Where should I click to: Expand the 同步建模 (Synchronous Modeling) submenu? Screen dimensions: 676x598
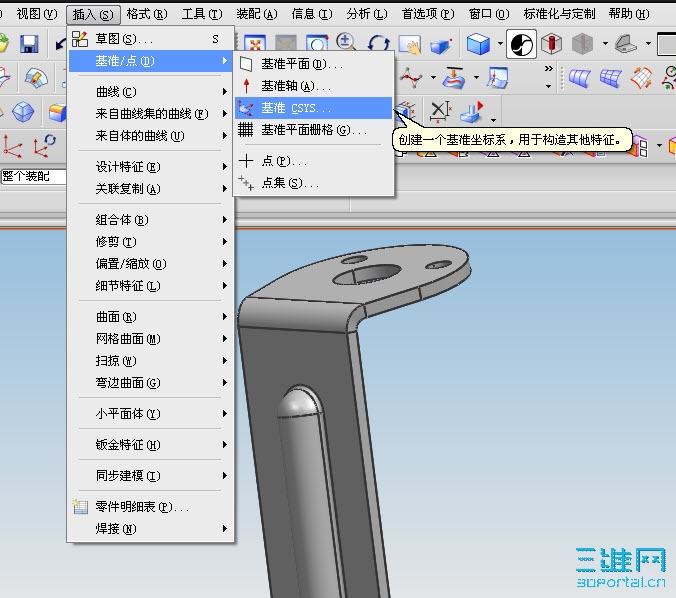click(x=151, y=476)
